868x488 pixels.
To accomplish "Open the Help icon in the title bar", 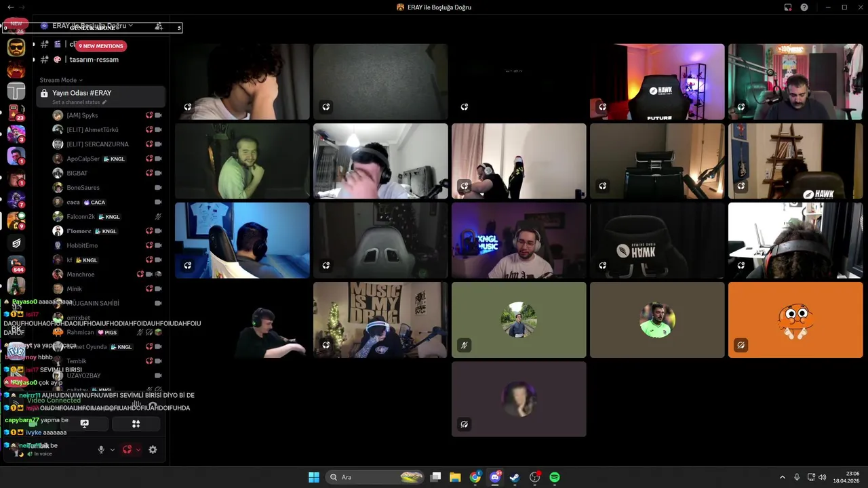I will coord(804,7).
